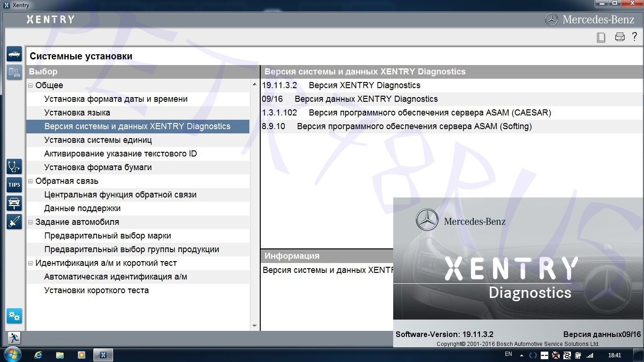Click the Выбор panel header
This screenshot has height=362, width=644.
(142, 72)
